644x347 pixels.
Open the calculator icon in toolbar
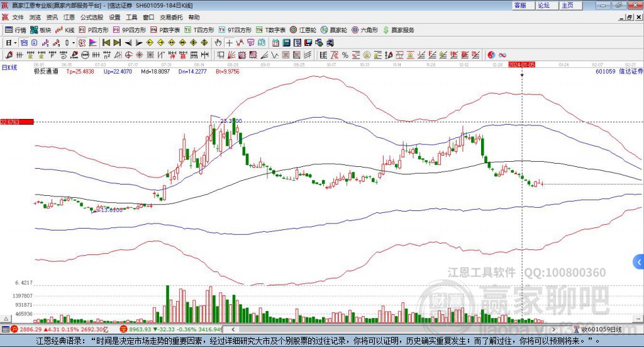click(x=287, y=43)
